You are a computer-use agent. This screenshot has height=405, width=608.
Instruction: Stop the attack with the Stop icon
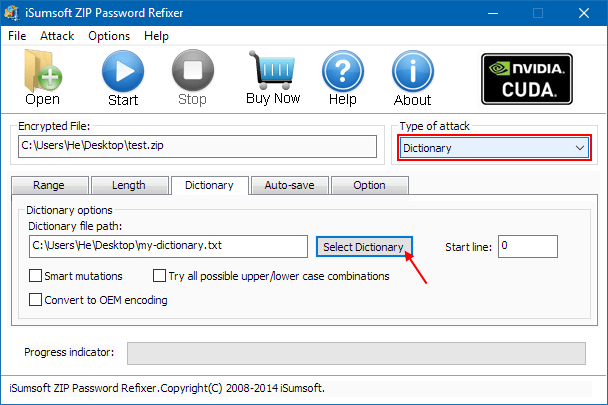193,78
